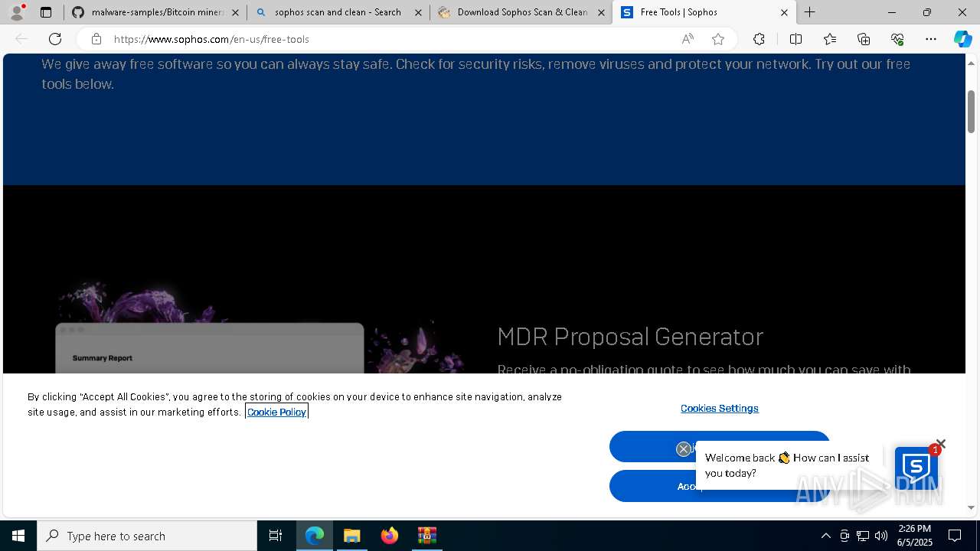
Task: Dismiss the chat welcome message round X
Action: point(684,449)
